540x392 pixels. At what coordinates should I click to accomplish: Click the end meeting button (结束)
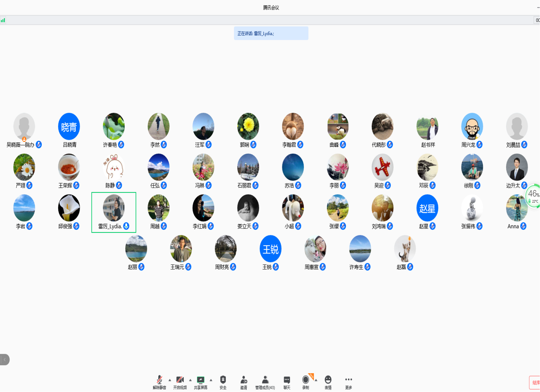tap(535, 383)
